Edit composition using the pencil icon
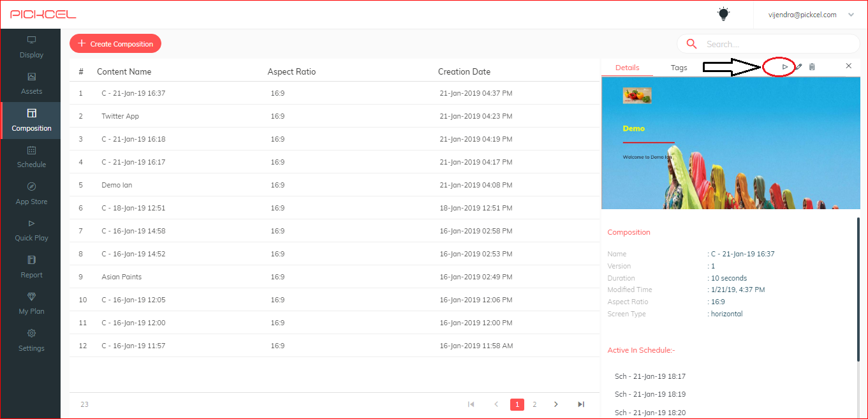868x419 pixels. (x=798, y=66)
